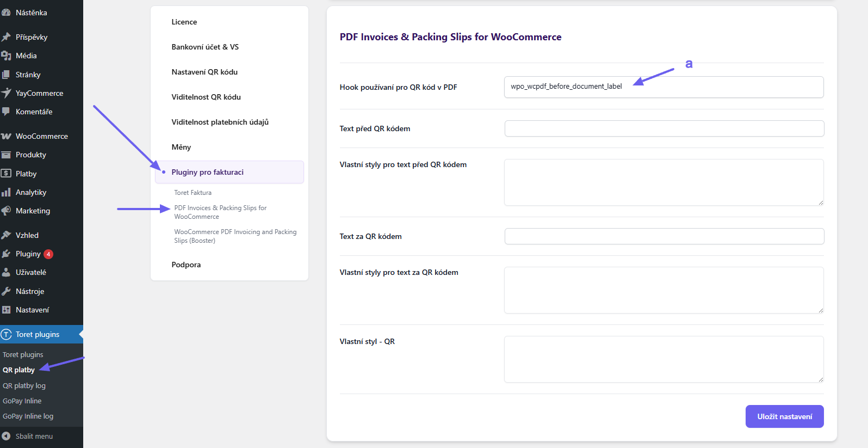Image resolution: width=868 pixels, height=448 pixels.
Task: Open QR platby submenu link
Action: tap(18, 370)
